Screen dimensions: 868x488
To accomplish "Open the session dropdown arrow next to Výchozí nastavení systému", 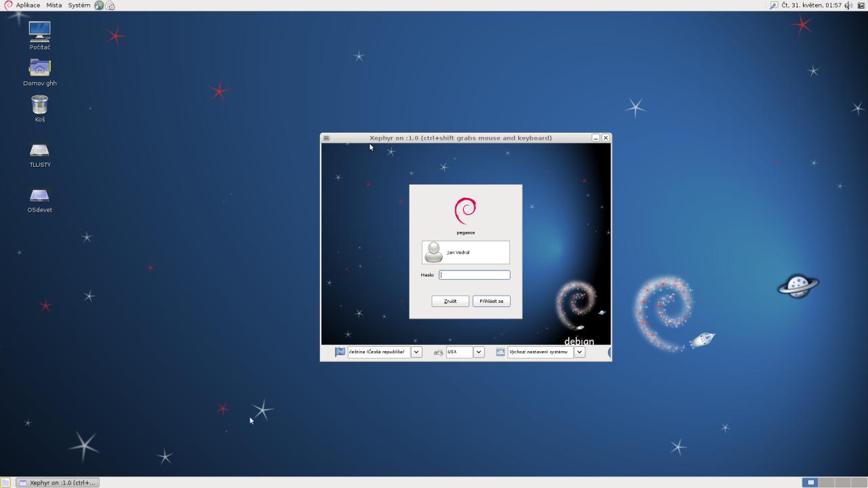I will pyautogui.click(x=580, y=352).
